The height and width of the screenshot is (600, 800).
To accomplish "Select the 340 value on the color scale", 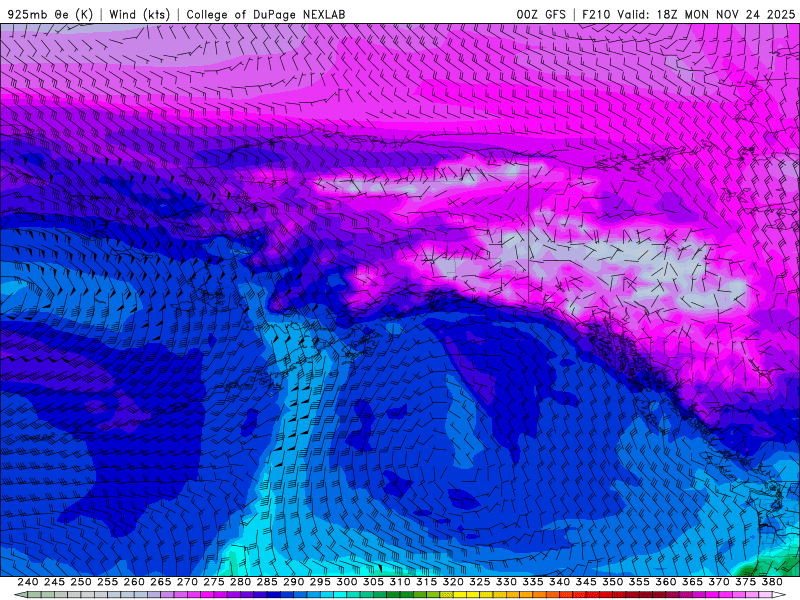I will point(559,582).
